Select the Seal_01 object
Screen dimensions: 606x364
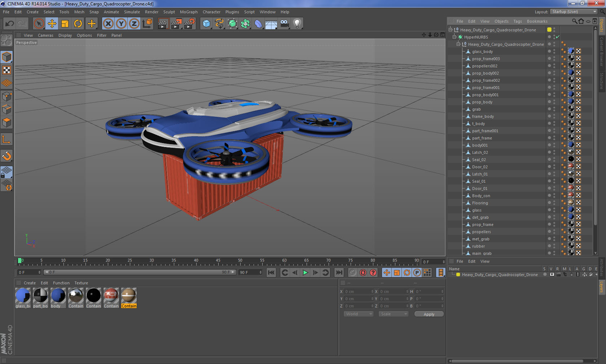479,181
